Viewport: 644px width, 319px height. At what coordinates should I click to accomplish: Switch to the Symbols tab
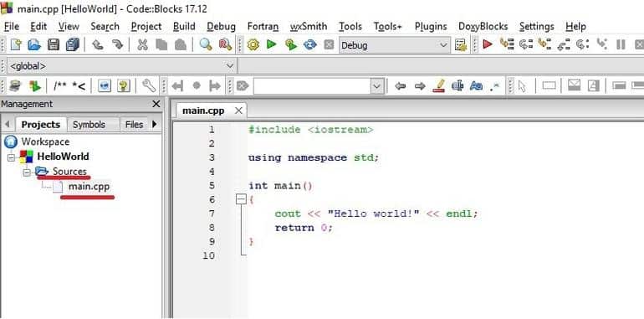tap(89, 125)
